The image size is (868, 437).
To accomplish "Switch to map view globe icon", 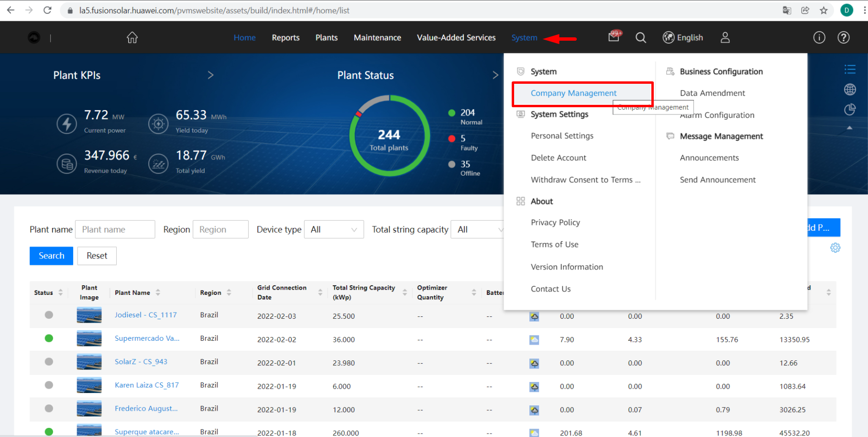I will [x=850, y=90].
